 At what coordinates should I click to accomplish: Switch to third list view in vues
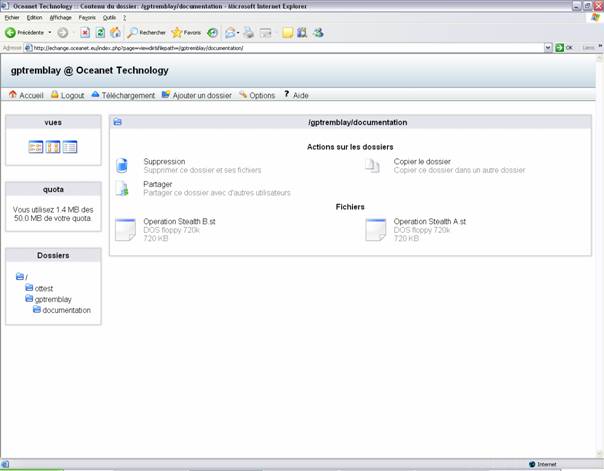(70, 147)
